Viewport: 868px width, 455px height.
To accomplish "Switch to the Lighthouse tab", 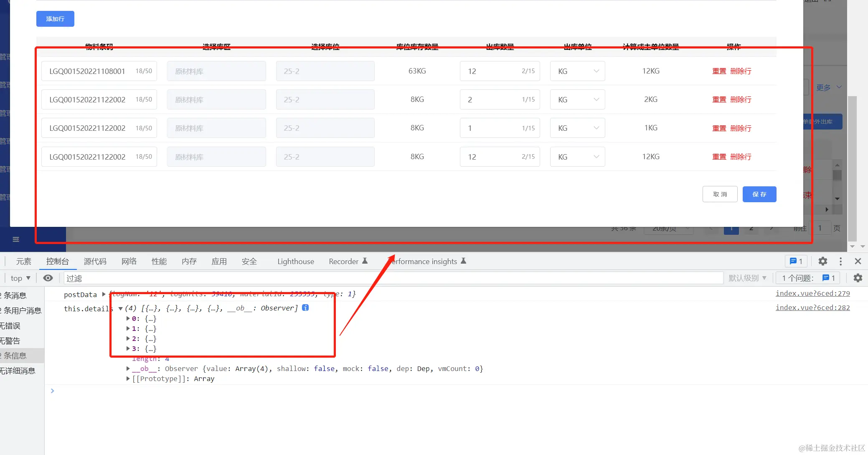I will pos(295,261).
